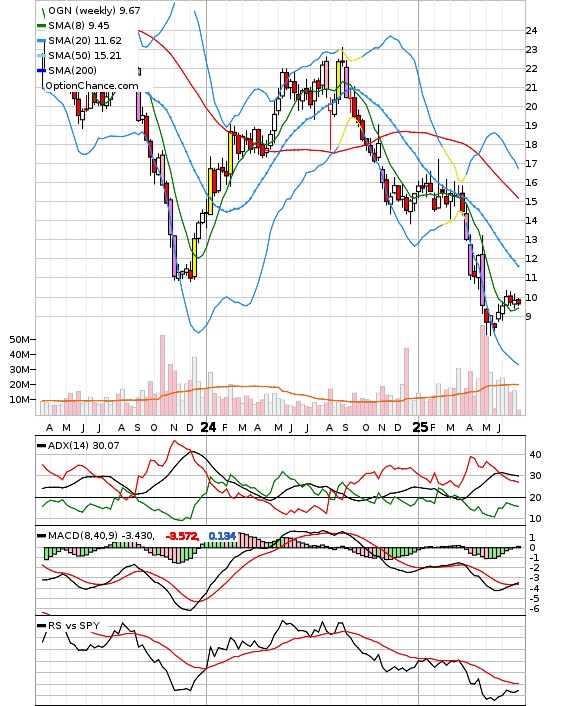Click the blue 0.134 MACD histogram value

222,536
